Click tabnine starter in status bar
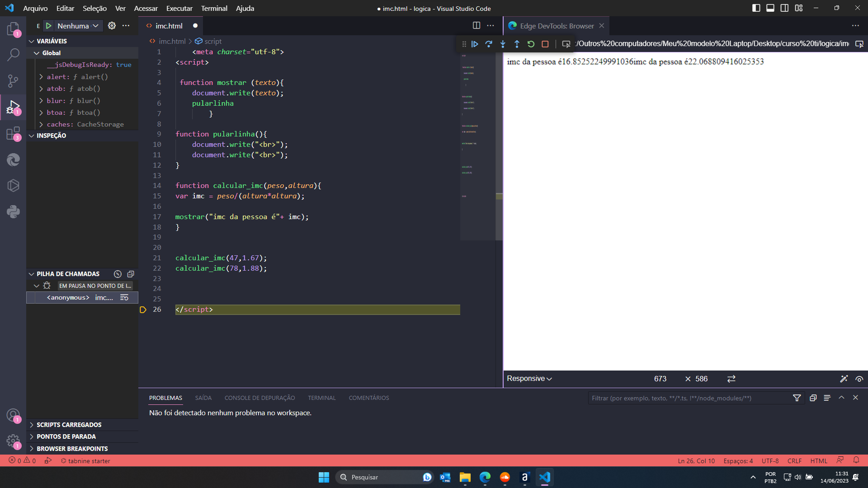868x488 pixels. [85, 461]
